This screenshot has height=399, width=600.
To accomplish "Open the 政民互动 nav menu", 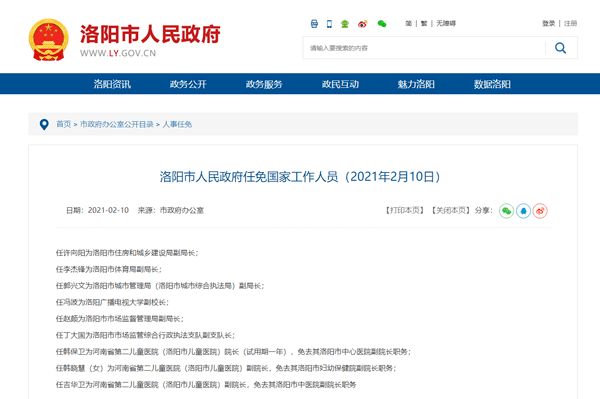I will click(x=340, y=84).
